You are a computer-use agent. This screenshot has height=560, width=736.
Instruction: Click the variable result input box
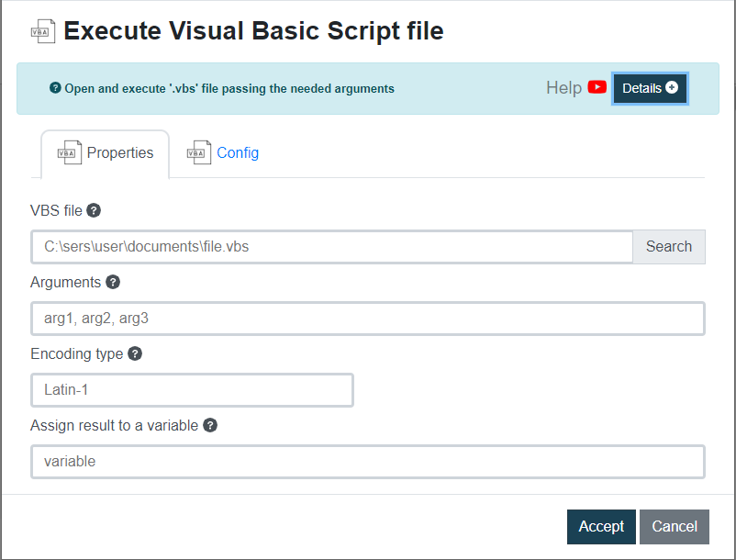(367, 461)
